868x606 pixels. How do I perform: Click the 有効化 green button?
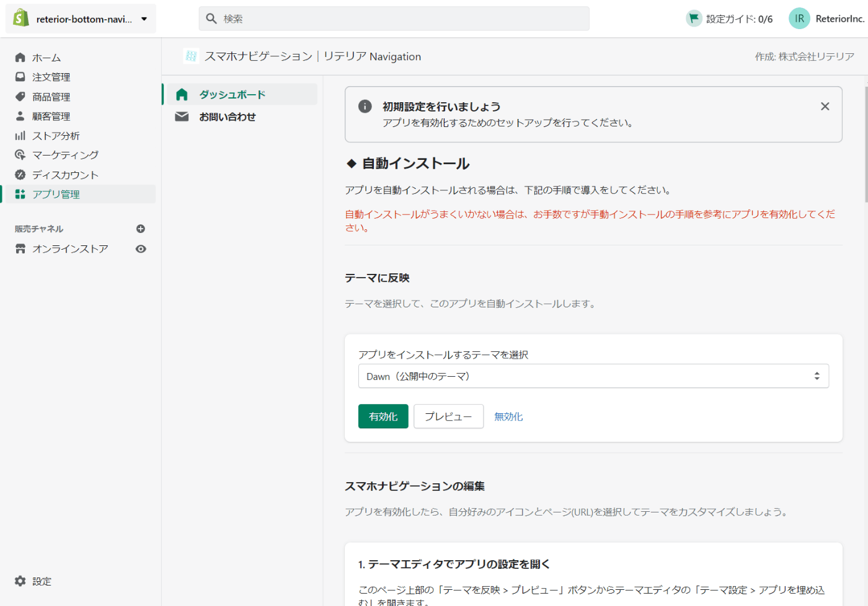(x=383, y=416)
